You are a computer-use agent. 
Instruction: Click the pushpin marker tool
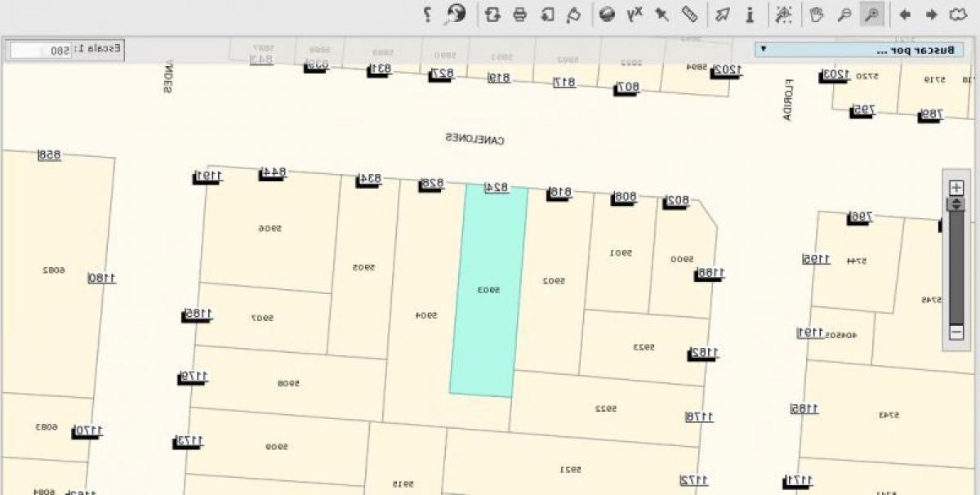point(662,15)
